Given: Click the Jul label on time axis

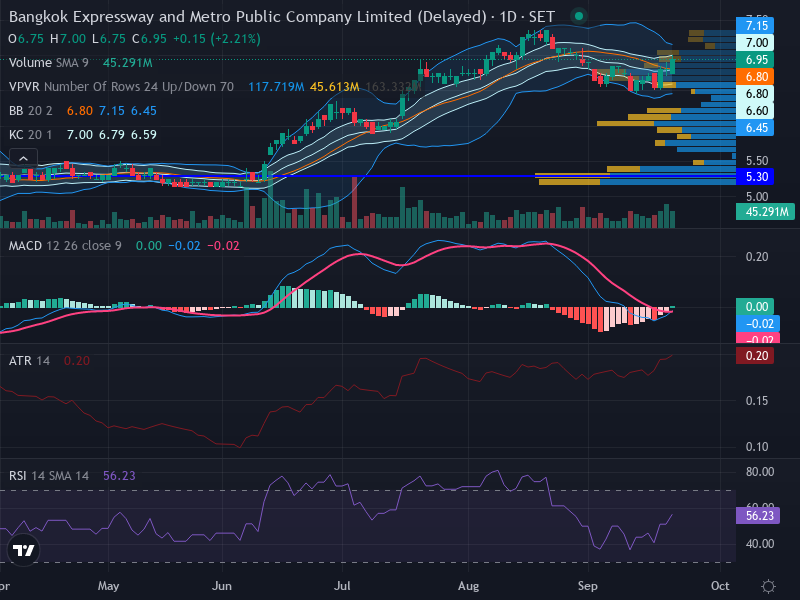Looking at the screenshot, I should [342, 586].
